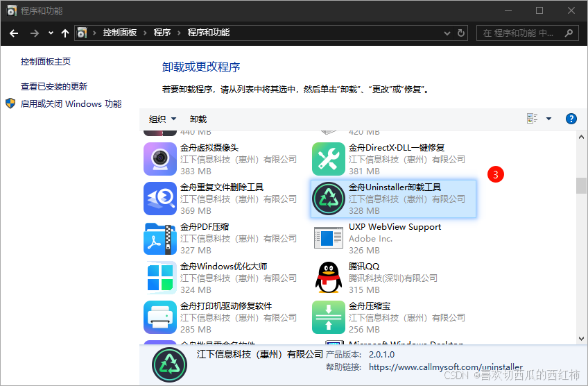The image size is (588, 386).
Task: Click the vertical scrollbar thumb
Action: coord(581,186)
